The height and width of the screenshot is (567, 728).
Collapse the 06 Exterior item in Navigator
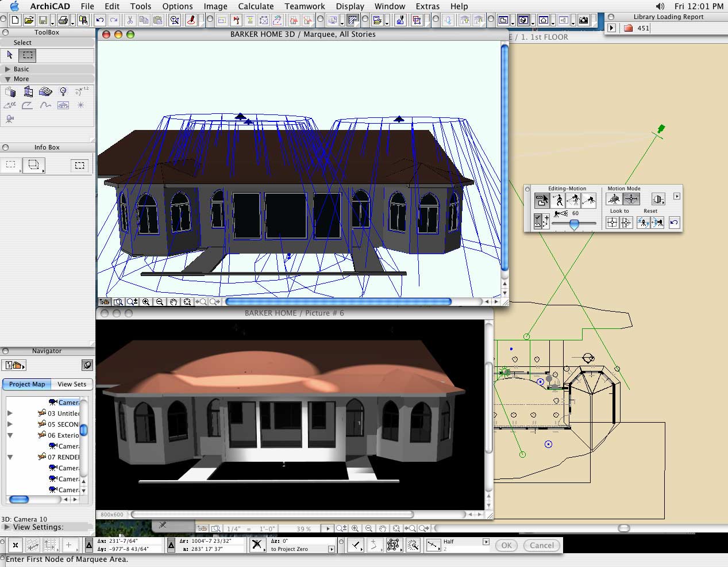point(10,435)
